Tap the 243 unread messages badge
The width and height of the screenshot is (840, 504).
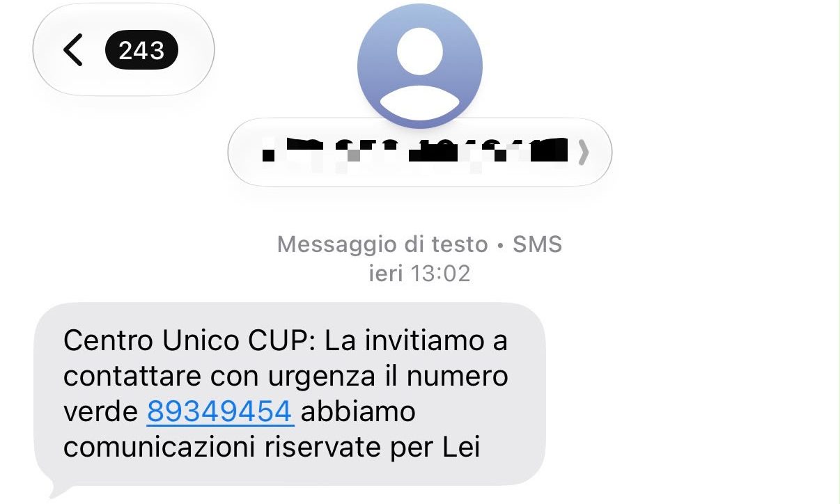tap(141, 50)
